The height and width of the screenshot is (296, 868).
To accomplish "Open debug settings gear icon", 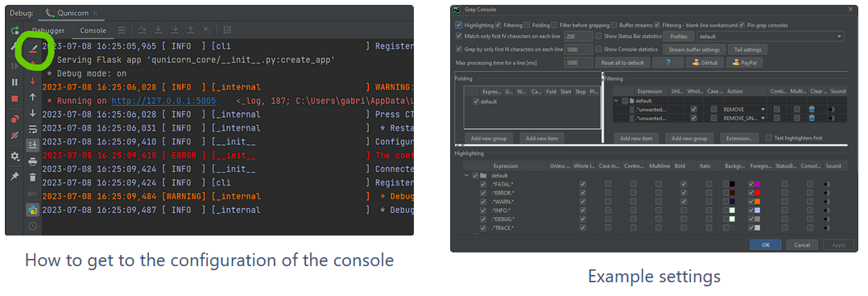I will coord(15,156).
